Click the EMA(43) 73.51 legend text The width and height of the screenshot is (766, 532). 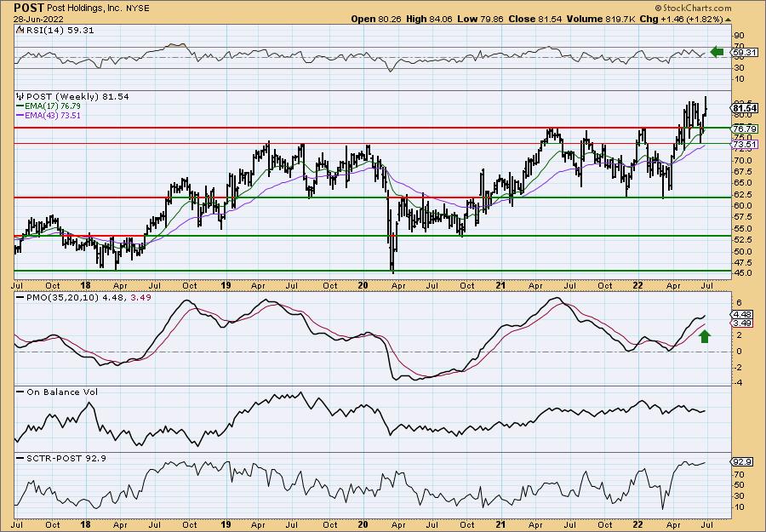[x=53, y=116]
